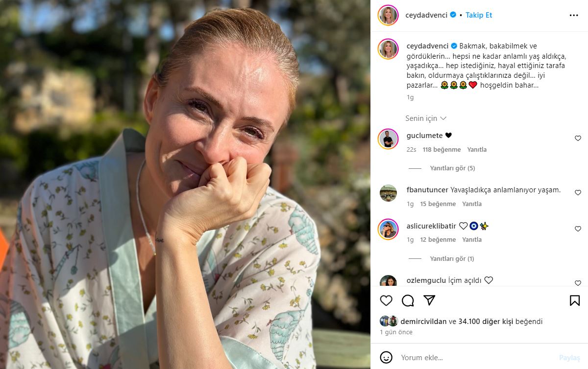Save post with the bookmark icon
Screen dimensions: 588x369
575,300
